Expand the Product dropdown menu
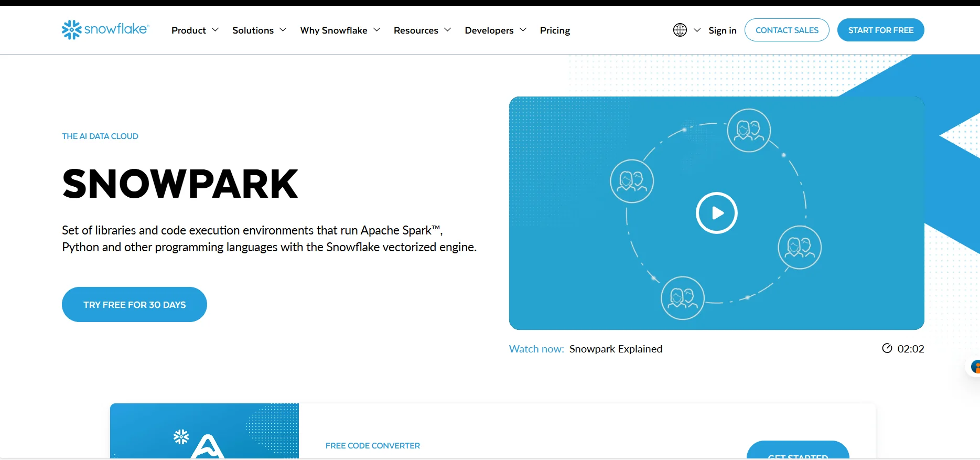 click(x=195, y=30)
